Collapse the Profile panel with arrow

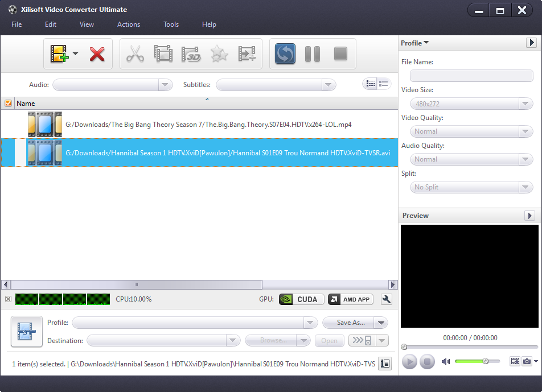531,43
